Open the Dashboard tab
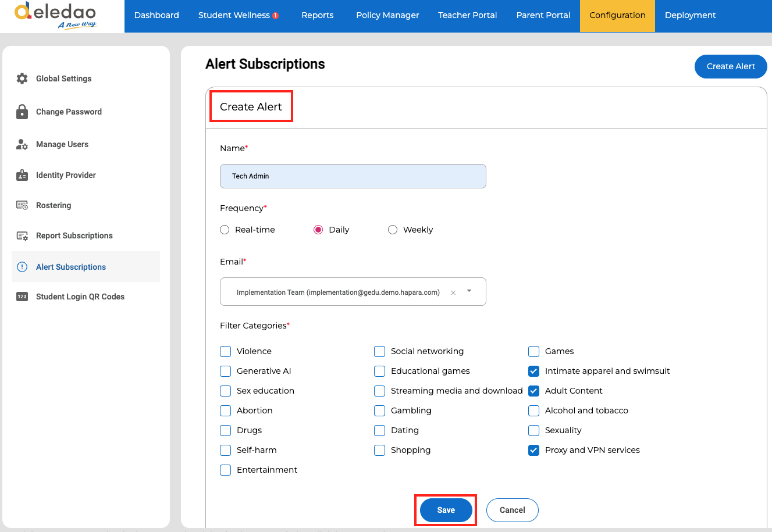 click(156, 16)
